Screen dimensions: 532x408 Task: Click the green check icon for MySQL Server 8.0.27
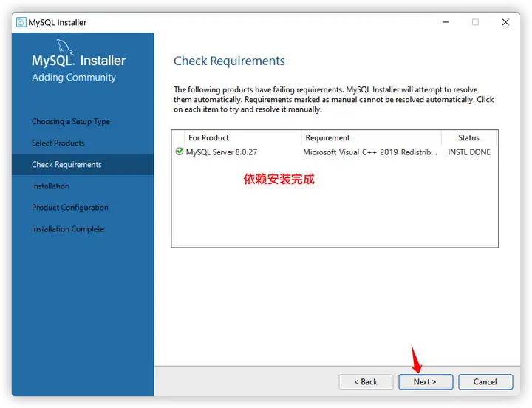pyautogui.click(x=180, y=152)
